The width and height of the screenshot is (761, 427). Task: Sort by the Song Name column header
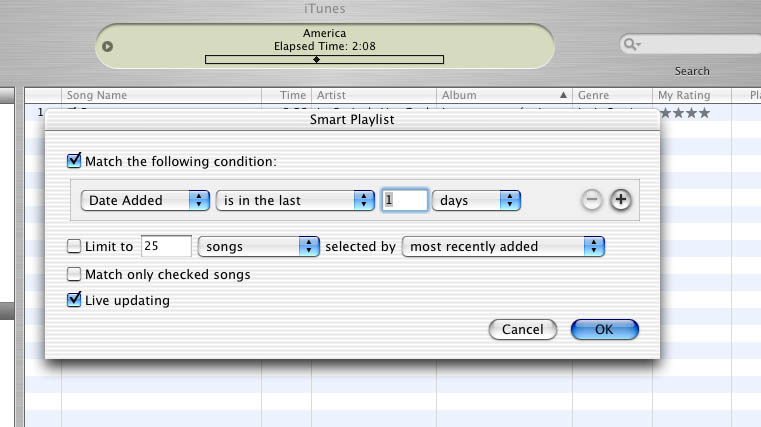[x=161, y=95]
